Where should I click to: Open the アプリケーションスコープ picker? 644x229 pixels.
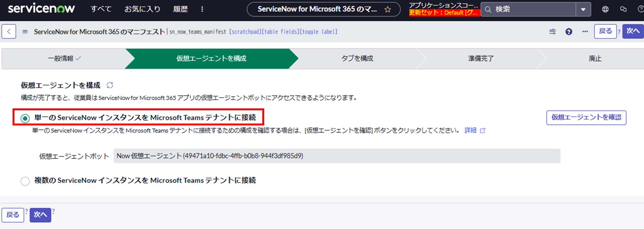(443, 5)
